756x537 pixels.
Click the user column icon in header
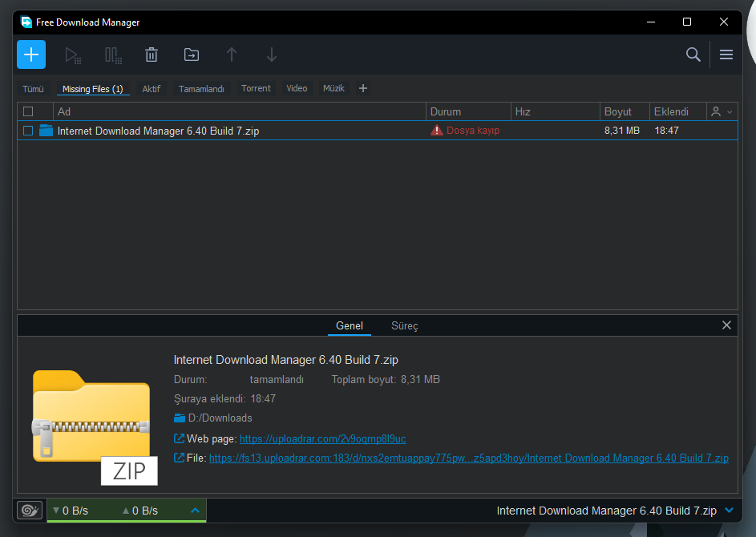click(716, 111)
